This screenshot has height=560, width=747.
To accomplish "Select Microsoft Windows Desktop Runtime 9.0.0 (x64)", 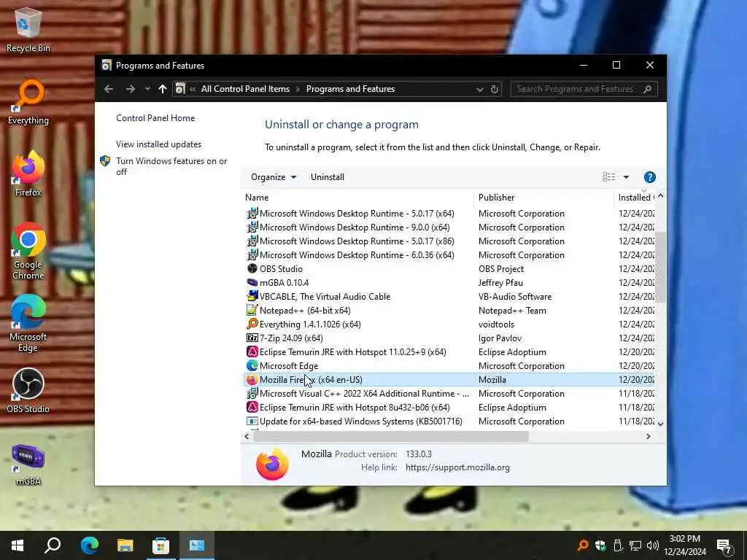I will point(449,227).
